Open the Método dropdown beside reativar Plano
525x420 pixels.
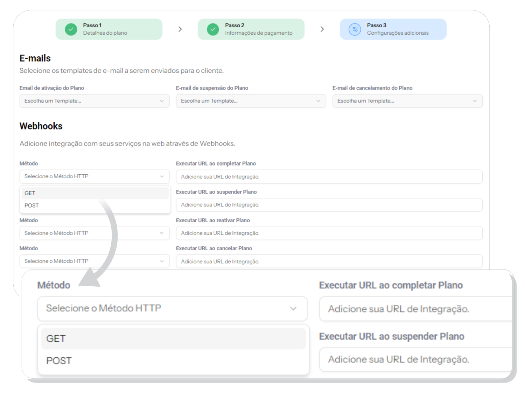pyautogui.click(x=94, y=233)
